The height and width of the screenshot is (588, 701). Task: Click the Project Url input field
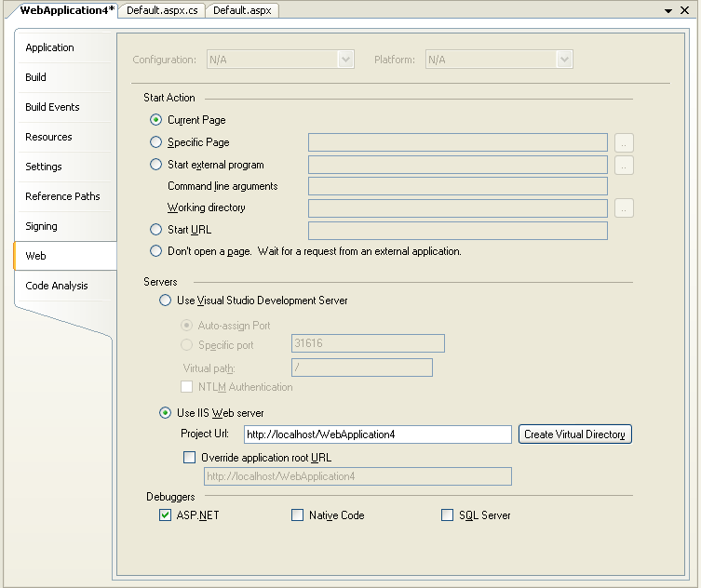coord(378,434)
